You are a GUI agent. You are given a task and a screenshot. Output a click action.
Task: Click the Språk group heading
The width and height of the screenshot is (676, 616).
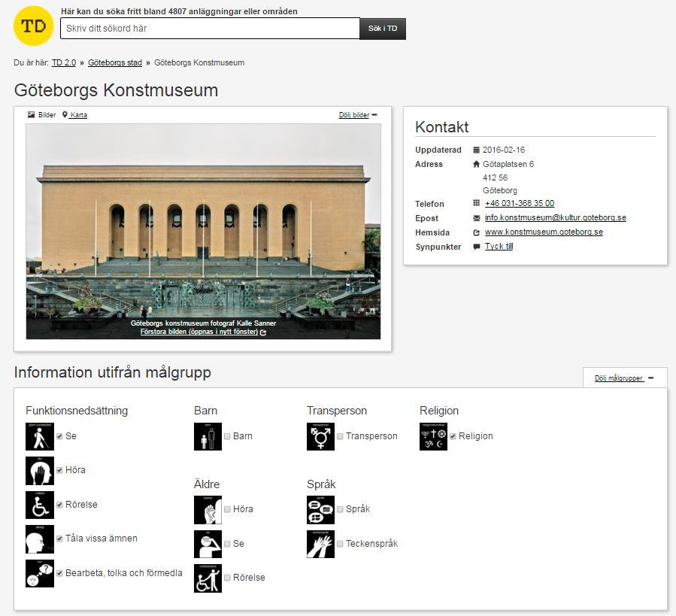[321, 484]
